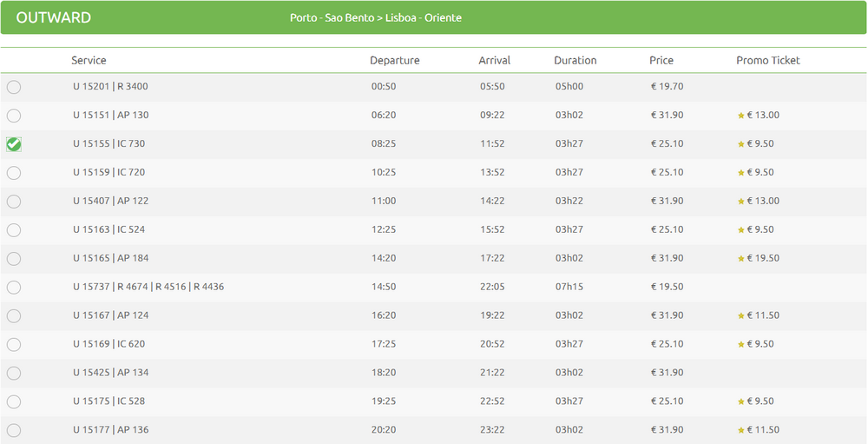Screen dimensions: 868x444
Task: Click the OUTWARD section header bar
Action: click(433, 17)
